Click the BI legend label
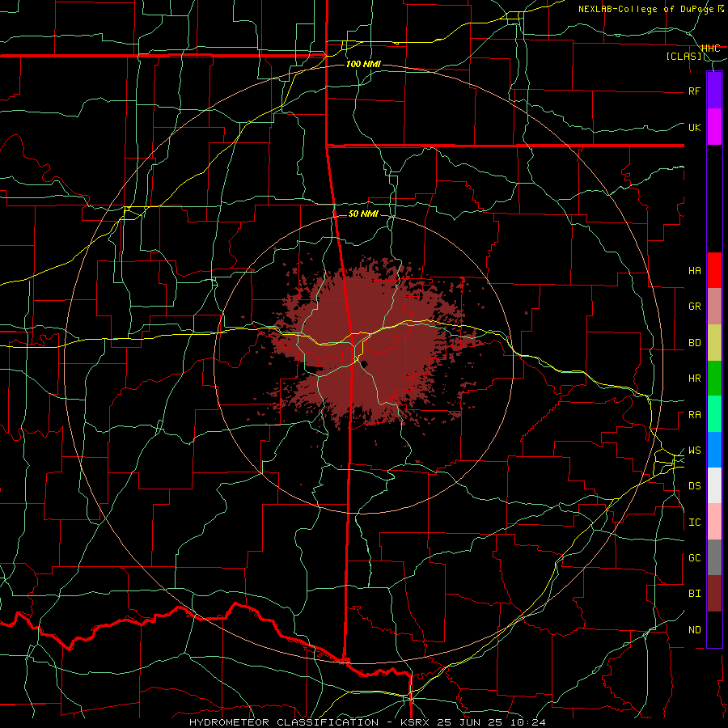Image resolution: width=728 pixels, height=728 pixels. (694, 594)
